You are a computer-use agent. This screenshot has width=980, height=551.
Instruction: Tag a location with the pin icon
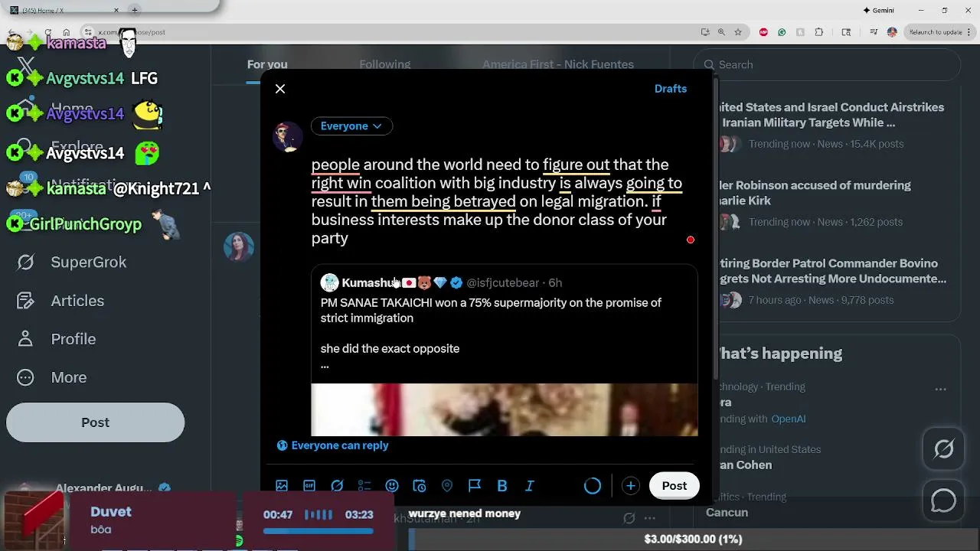447,486
